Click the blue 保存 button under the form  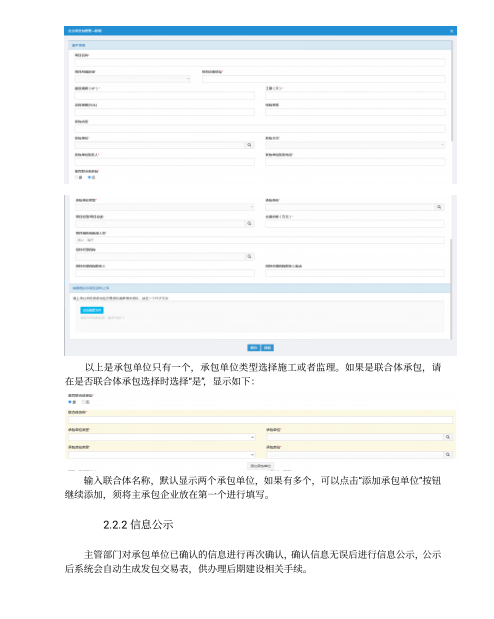pyautogui.click(x=254, y=348)
